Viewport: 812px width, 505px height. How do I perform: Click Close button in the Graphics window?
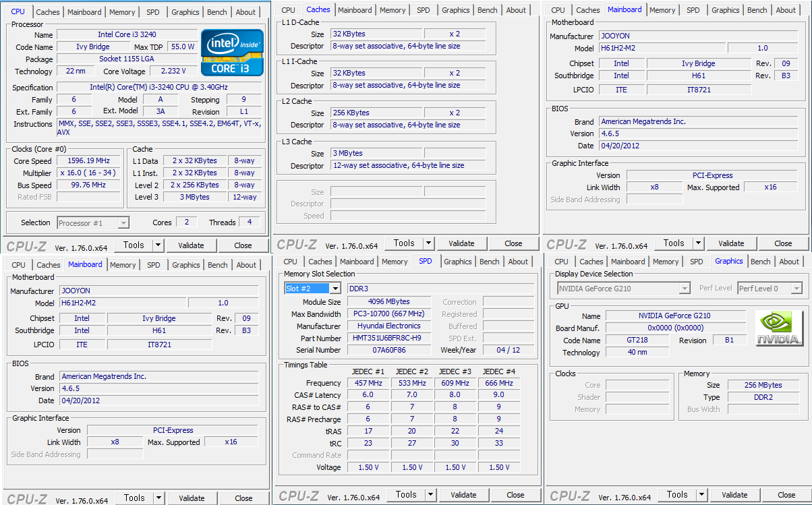(x=786, y=495)
